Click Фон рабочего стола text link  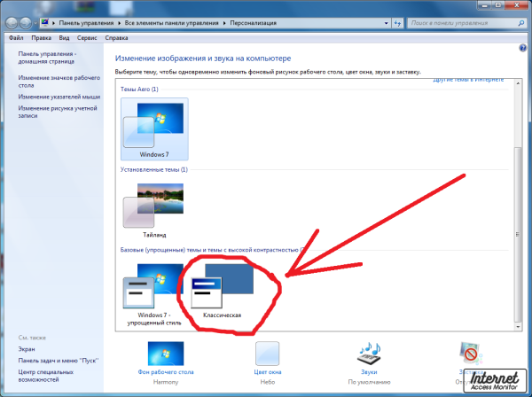166,372
